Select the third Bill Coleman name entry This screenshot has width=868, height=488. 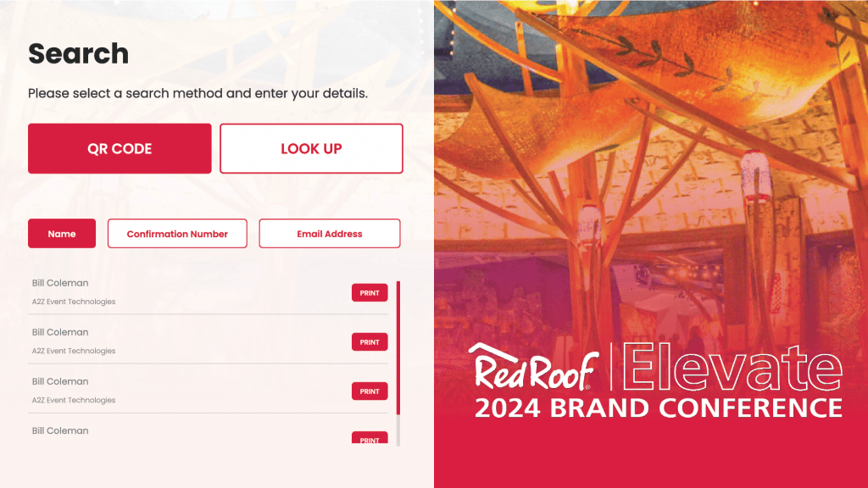(x=60, y=381)
